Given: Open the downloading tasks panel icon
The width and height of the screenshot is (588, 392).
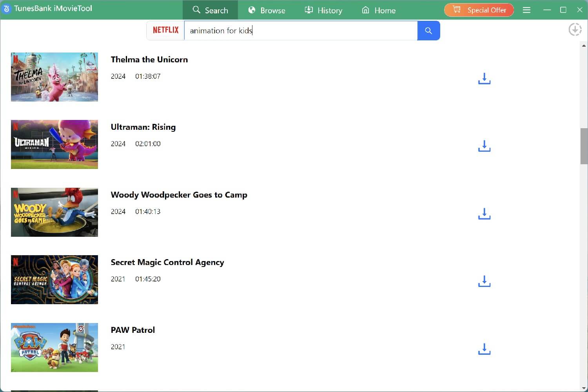Looking at the screenshot, I should click(x=575, y=29).
